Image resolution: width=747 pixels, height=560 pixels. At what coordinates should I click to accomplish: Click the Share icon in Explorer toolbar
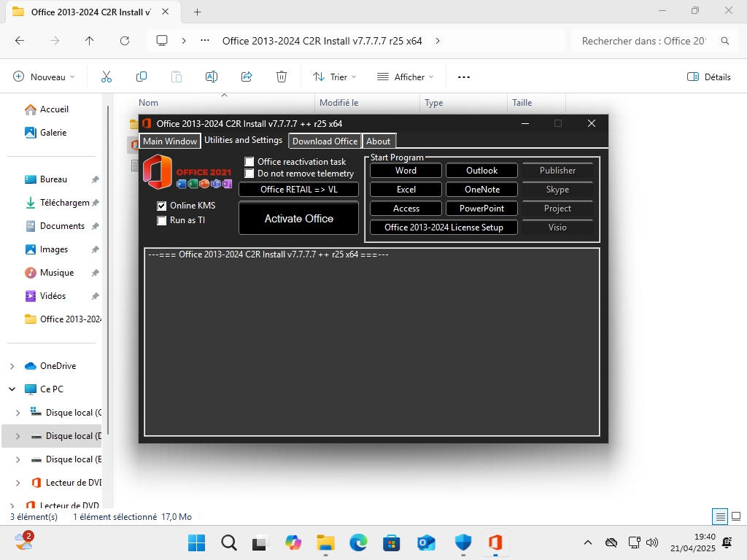click(x=247, y=77)
